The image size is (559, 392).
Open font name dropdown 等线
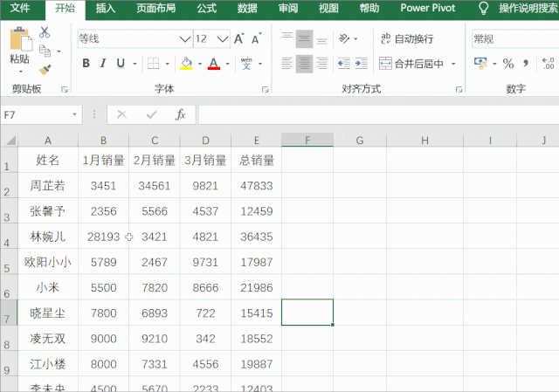pyautogui.click(x=185, y=38)
